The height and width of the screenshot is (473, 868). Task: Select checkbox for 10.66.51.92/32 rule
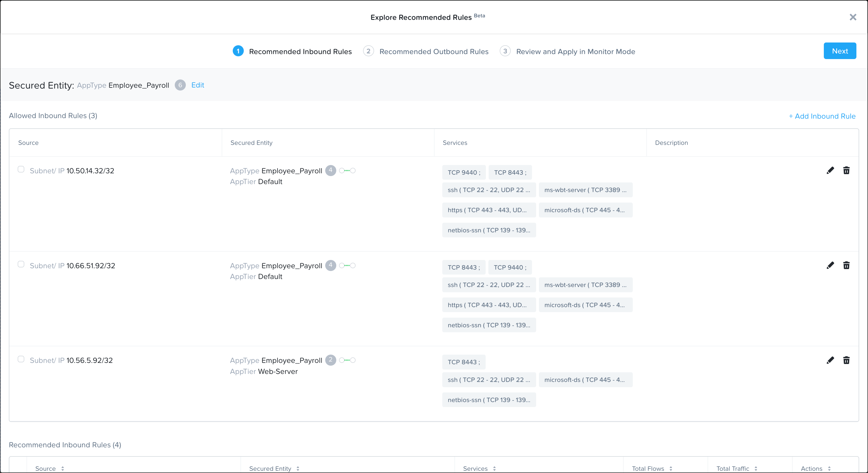(21, 264)
